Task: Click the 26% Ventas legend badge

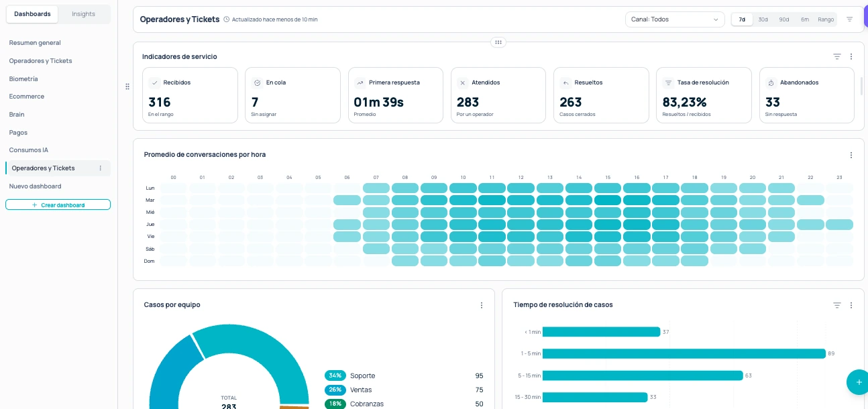Action: tap(335, 390)
